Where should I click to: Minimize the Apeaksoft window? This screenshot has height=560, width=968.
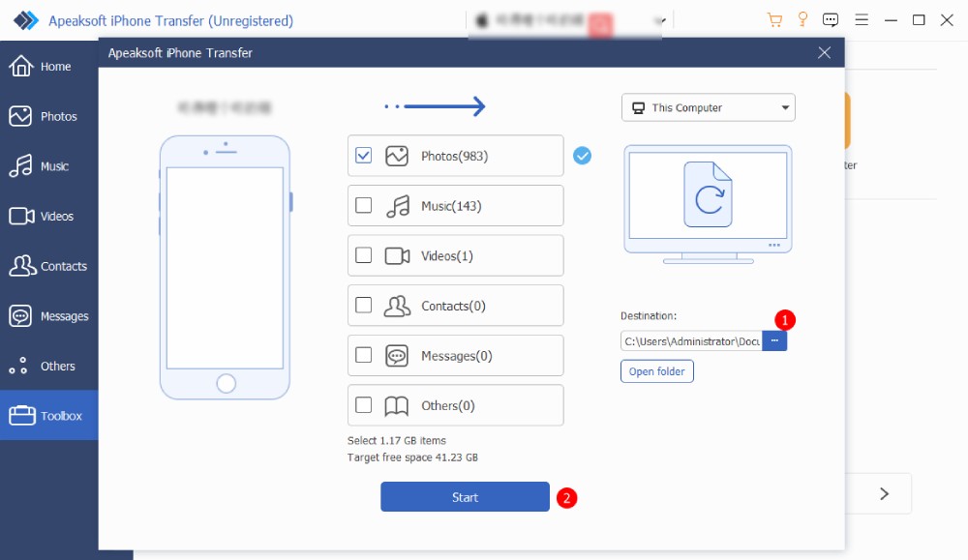tap(891, 20)
